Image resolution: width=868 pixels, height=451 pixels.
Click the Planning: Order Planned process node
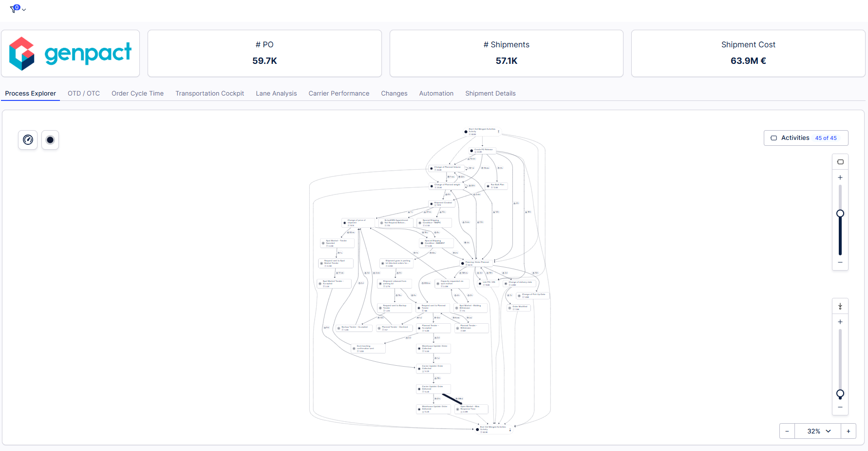(x=476, y=263)
